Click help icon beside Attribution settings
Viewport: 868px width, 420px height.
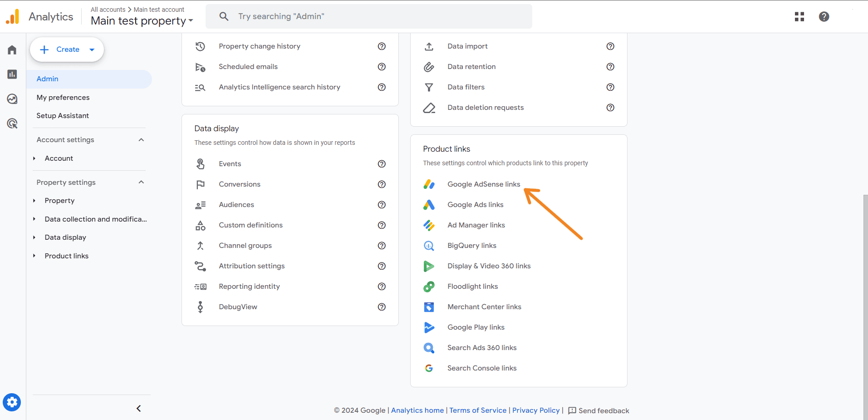coord(382,266)
